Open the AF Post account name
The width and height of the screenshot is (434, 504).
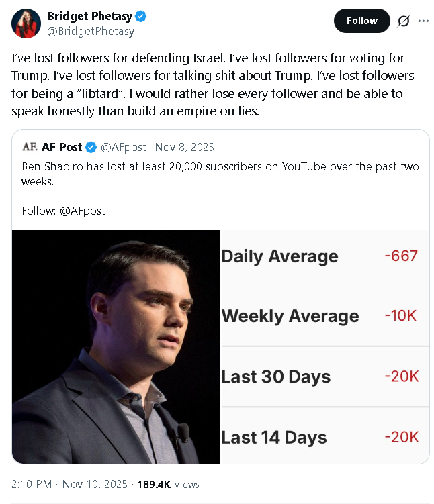coord(62,147)
